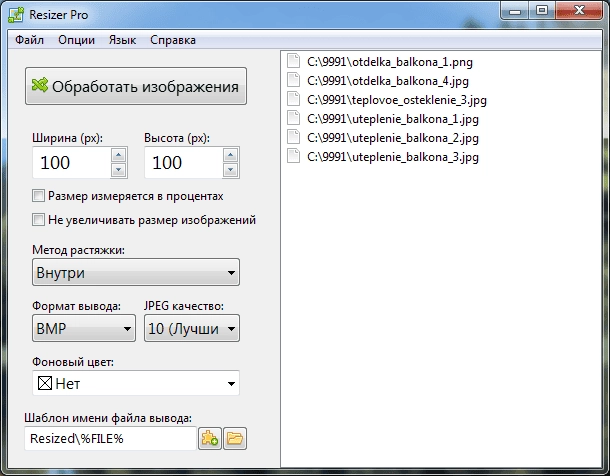Select C:\9991\uteplenie_balkona_1.jpg in list
Screen dimensions: 610x476
point(393,119)
